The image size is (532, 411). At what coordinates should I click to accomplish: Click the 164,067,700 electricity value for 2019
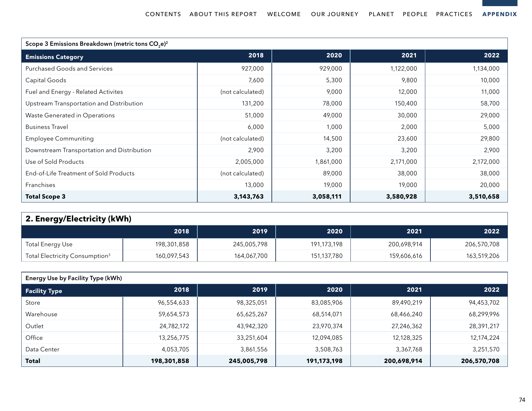point(251,256)
